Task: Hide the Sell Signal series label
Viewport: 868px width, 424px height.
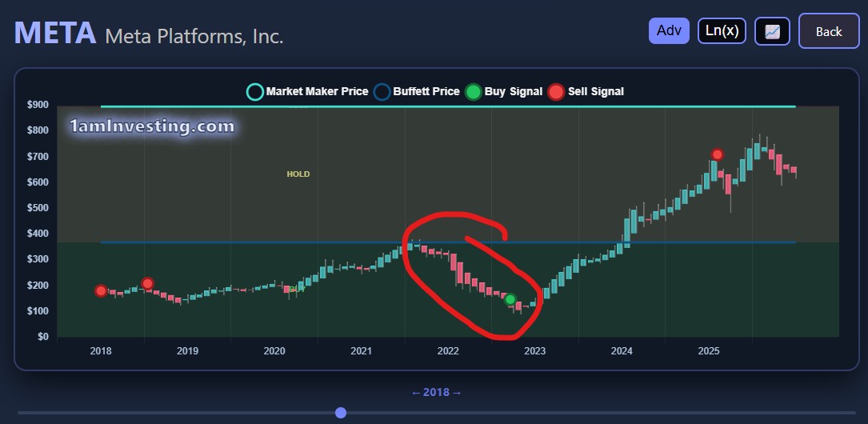Action: click(x=595, y=92)
